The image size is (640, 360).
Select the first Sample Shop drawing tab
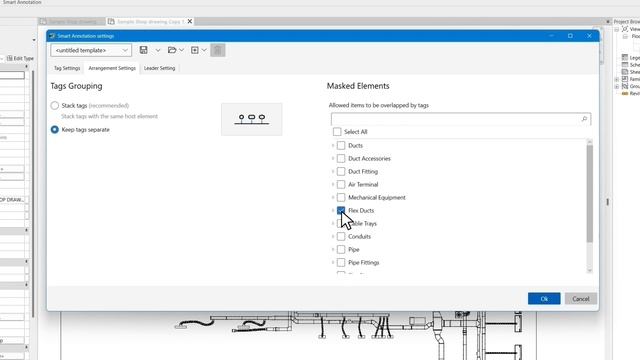[72, 21]
